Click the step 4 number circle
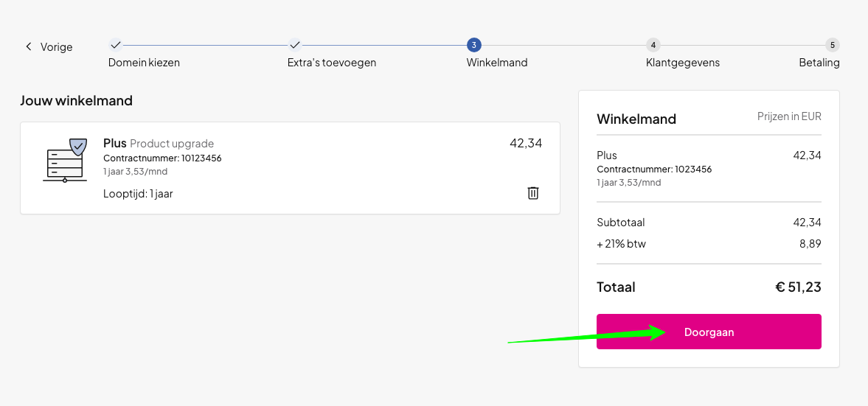Image resolution: width=868 pixels, height=406 pixels. (653, 45)
